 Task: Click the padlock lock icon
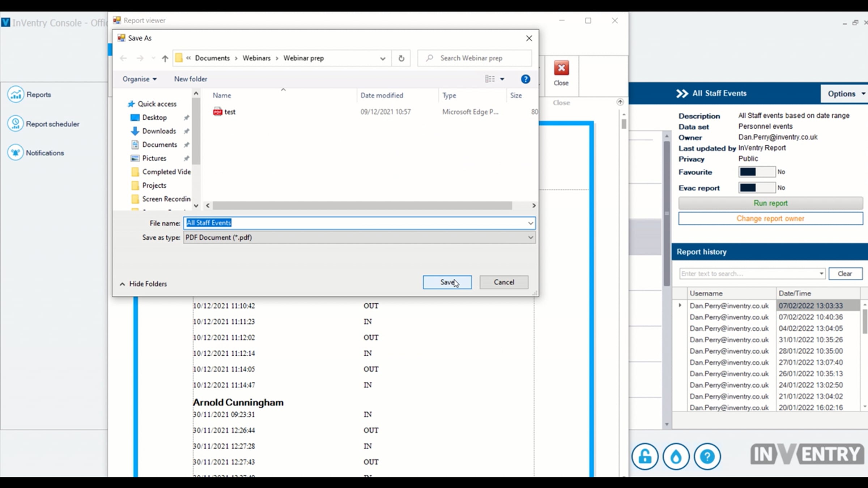645,456
